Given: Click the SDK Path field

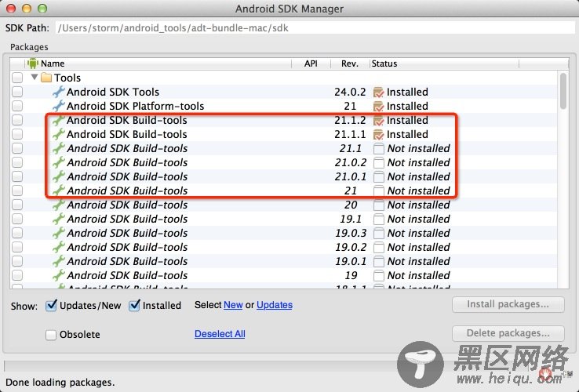Looking at the screenshot, I should coord(315,28).
